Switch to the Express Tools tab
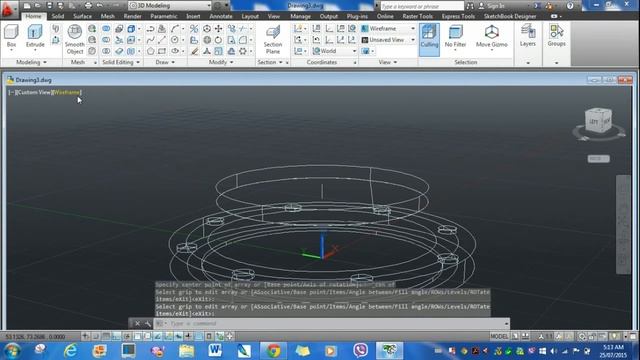 458,16
